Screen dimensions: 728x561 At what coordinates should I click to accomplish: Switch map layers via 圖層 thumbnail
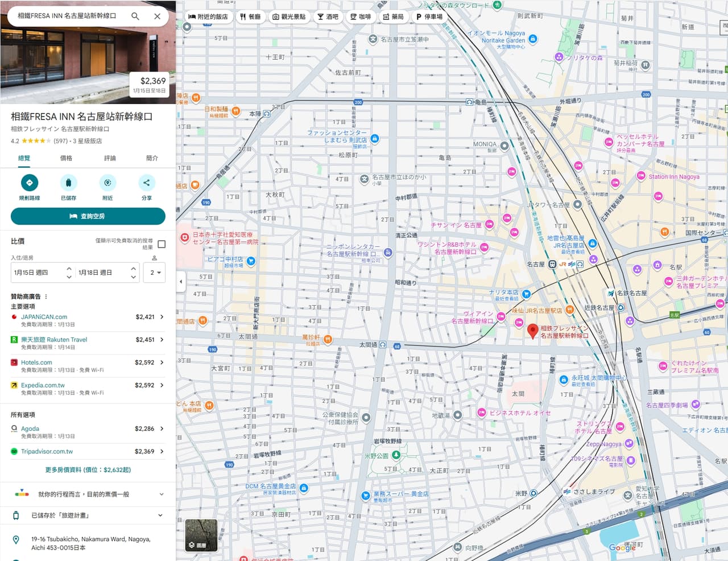coord(201,535)
